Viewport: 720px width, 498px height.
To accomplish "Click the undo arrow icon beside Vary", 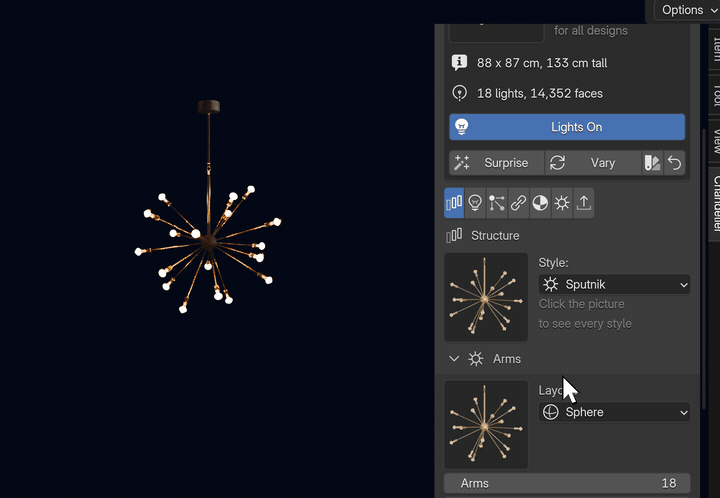I will point(675,163).
